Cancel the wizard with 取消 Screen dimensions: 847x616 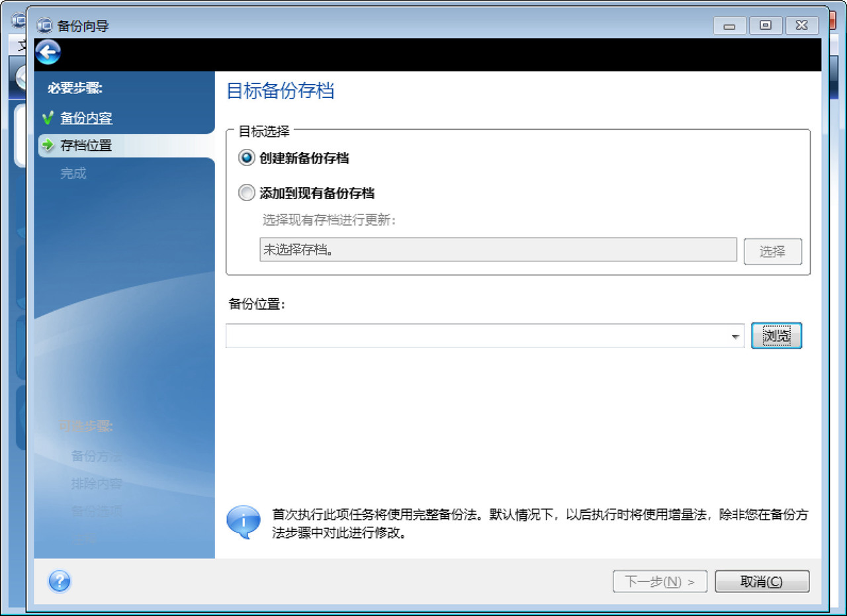pos(762,582)
